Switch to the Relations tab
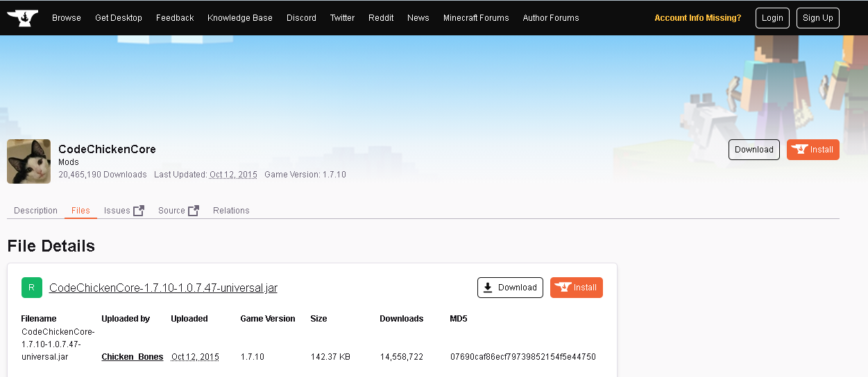 [231, 211]
